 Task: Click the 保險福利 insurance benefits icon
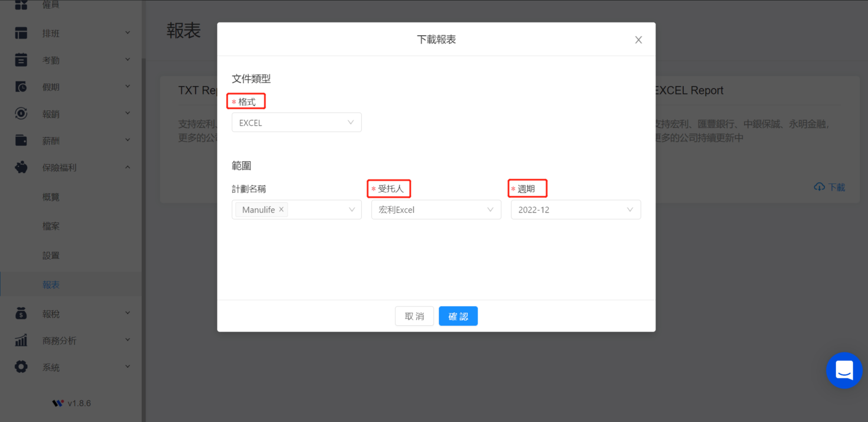pyautogui.click(x=21, y=167)
